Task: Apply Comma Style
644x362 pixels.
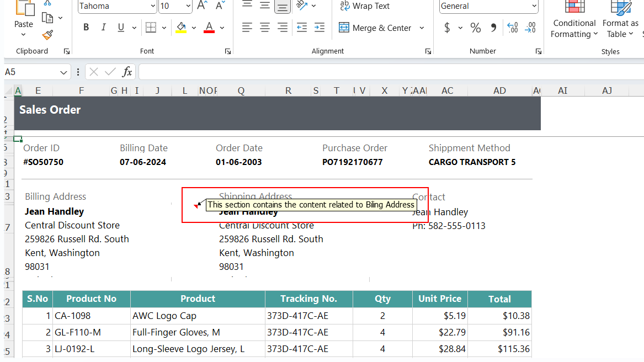Action: coord(493,28)
